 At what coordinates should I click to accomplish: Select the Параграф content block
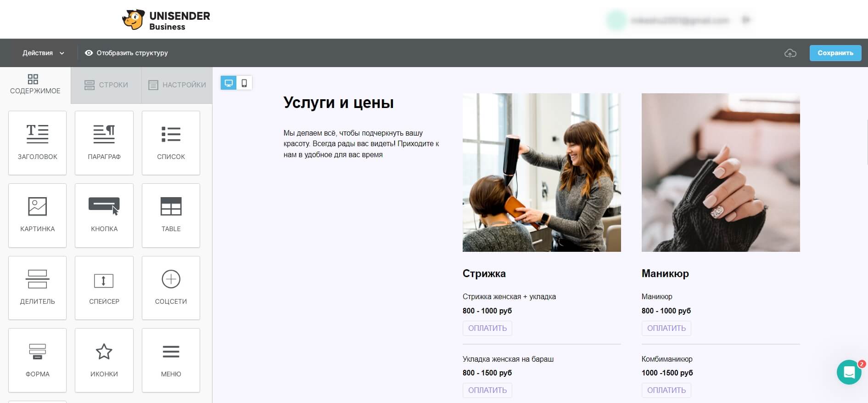[x=104, y=143]
